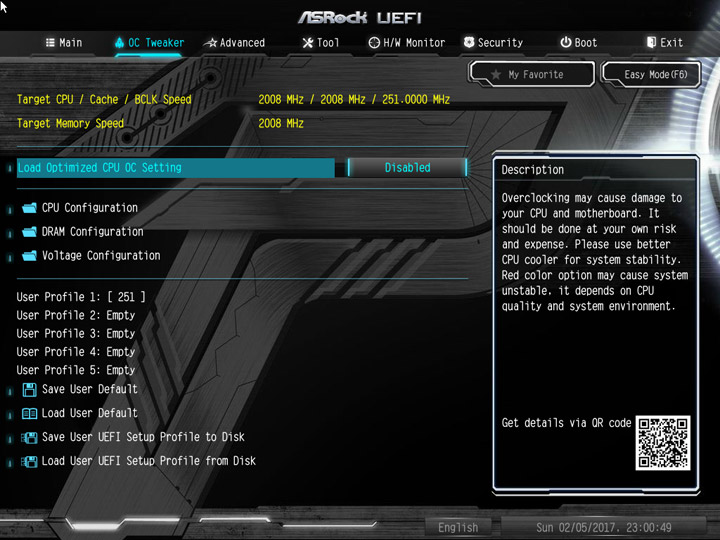Open Voltage Configuration submenu

tap(101, 256)
